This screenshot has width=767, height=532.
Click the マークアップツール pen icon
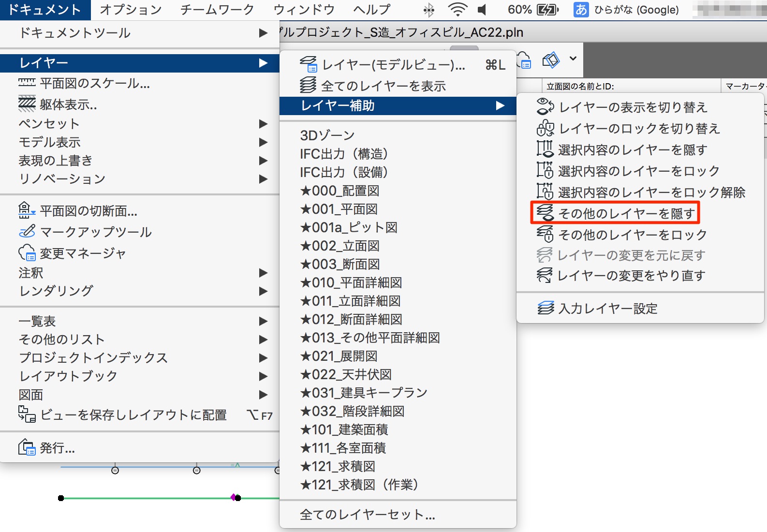click(x=27, y=232)
